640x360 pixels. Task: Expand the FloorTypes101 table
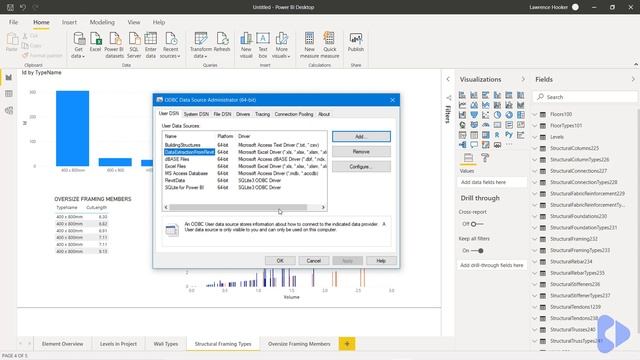pyautogui.click(x=535, y=126)
